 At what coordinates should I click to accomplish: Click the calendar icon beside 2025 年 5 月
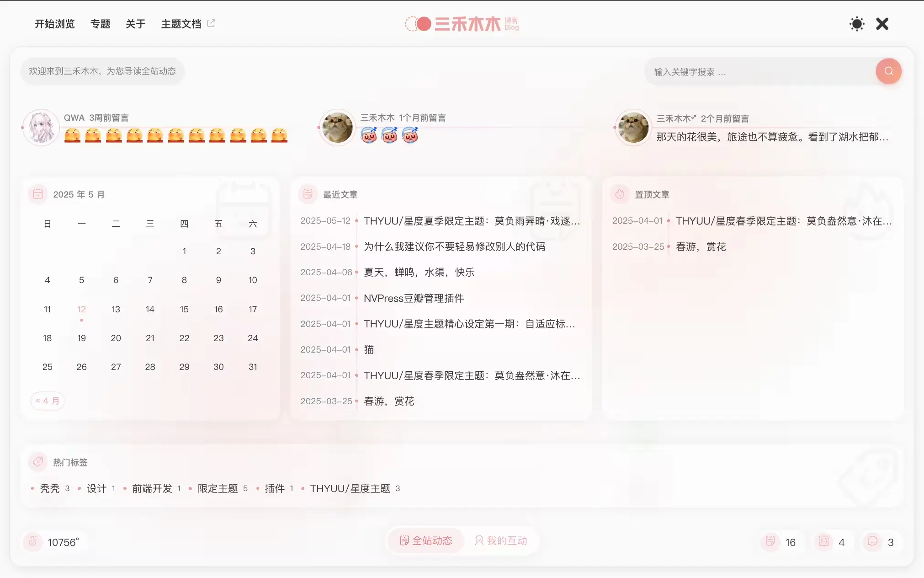[x=38, y=194]
